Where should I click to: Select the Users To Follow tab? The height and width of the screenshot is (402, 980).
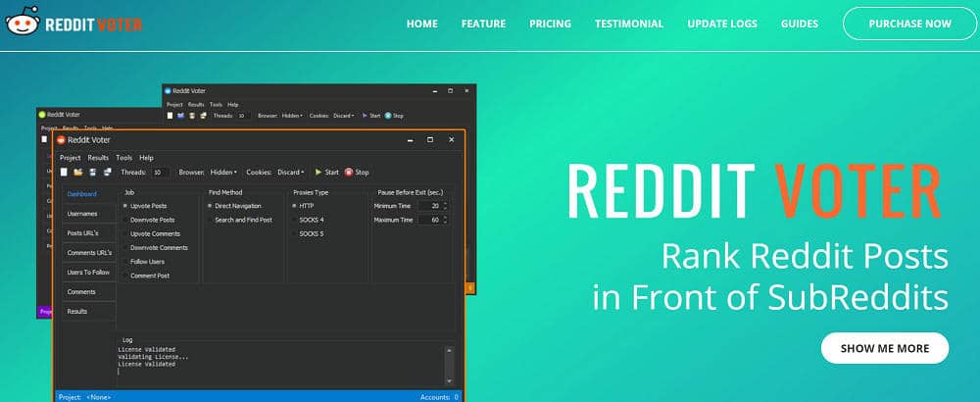coord(89,272)
